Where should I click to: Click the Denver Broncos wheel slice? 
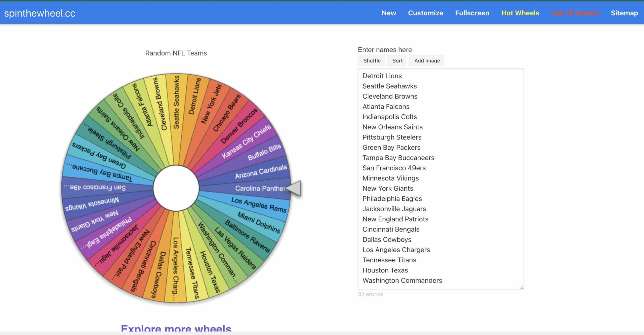pos(239,126)
